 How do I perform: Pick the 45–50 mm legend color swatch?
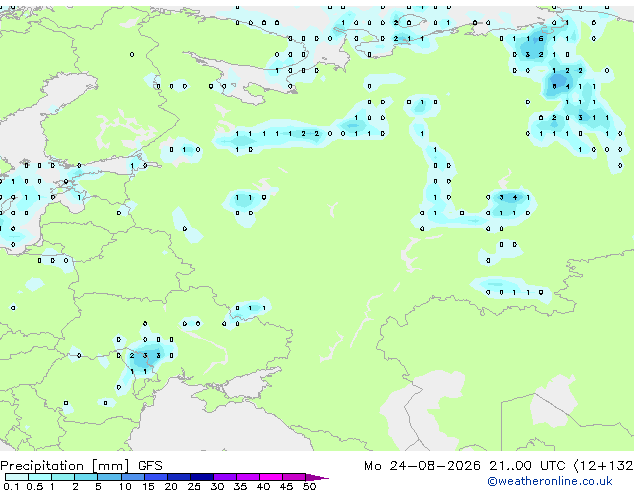click(294, 477)
